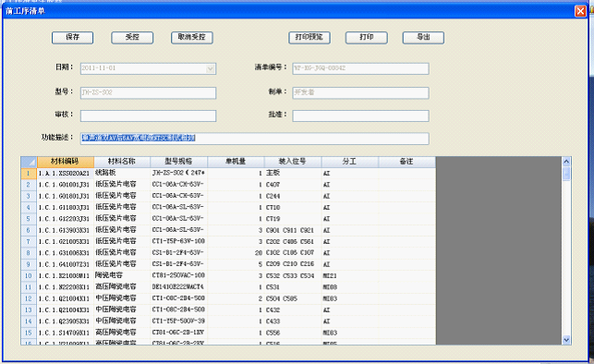Image resolution: width=594 pixels, height=364 pixels.
Task: Select all via grid corner cell
Action: (x=29, y=162)
